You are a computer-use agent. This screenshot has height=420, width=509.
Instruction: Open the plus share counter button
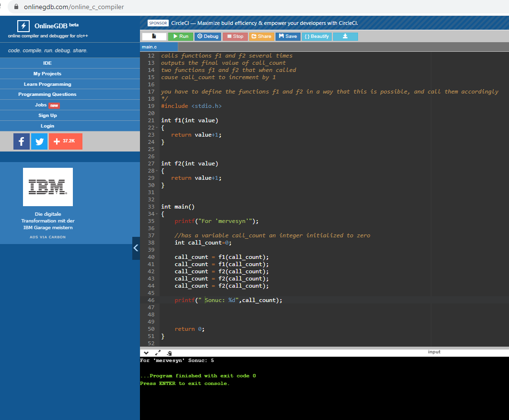pyautogui.click(x=66, y=141)
